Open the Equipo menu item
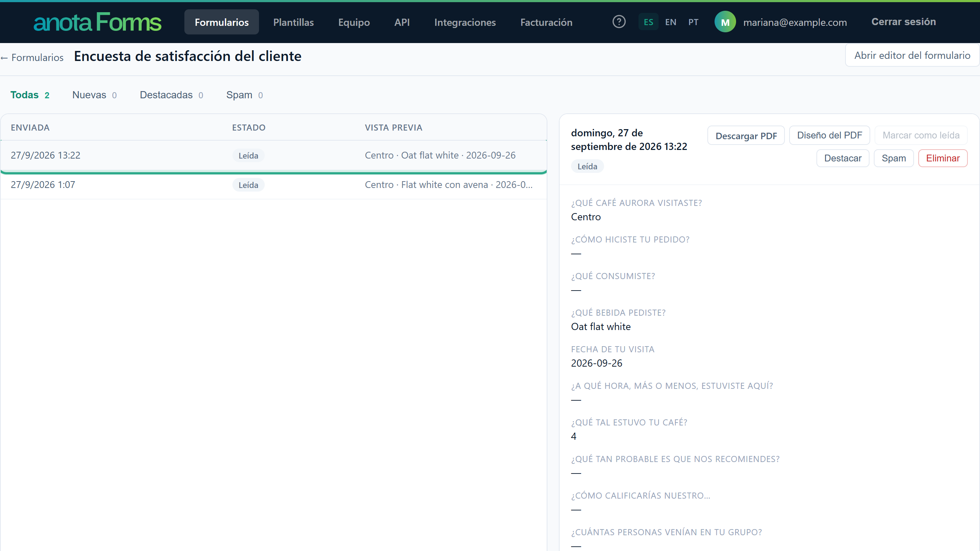The height and width of the screenshot is (551, 980). pyautogui.click(x=354, y=22)
